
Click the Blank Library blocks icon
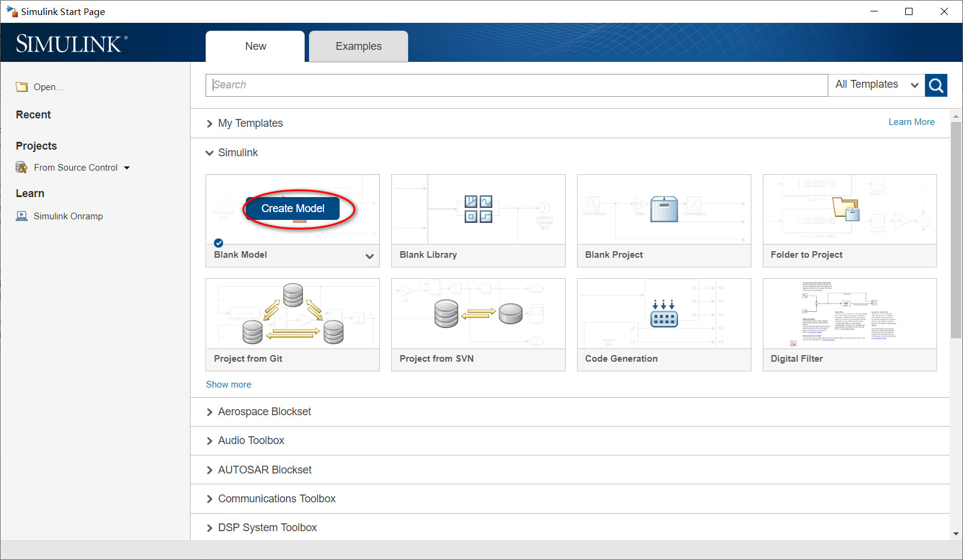pos(478,209)
